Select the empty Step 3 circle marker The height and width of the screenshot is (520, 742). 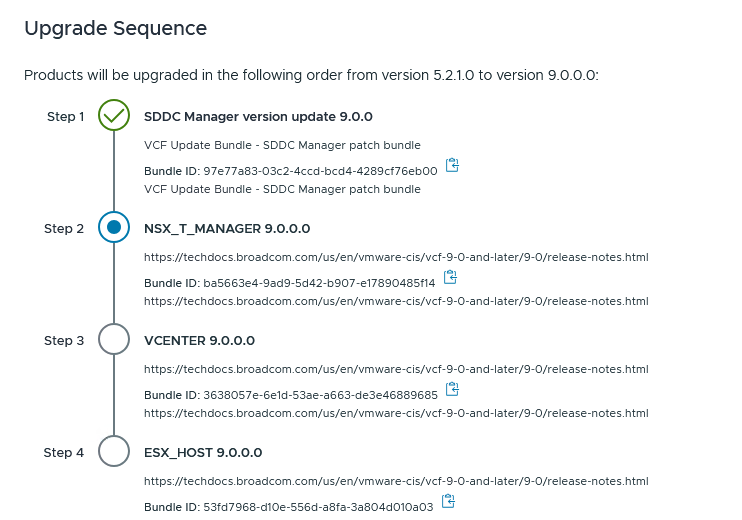(x=114, y=340)
